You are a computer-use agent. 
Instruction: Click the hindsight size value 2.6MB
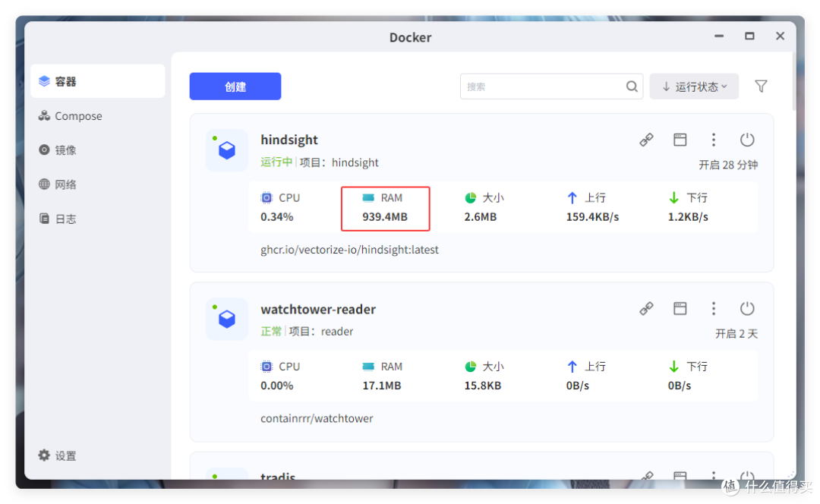480,216
